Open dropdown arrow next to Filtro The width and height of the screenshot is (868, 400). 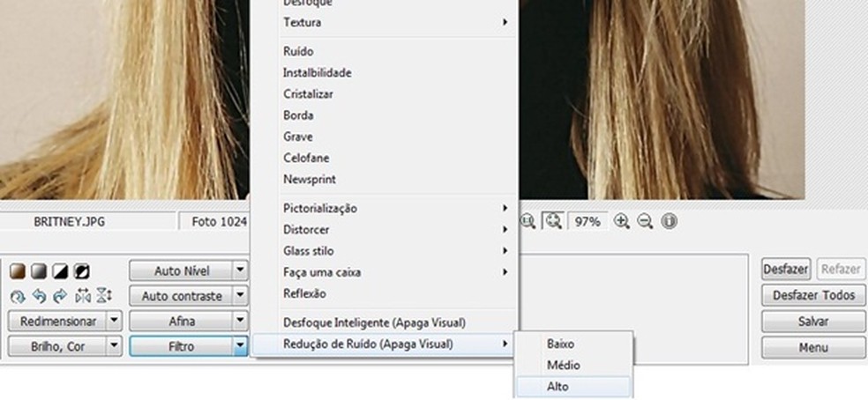(x=240, y=346)
